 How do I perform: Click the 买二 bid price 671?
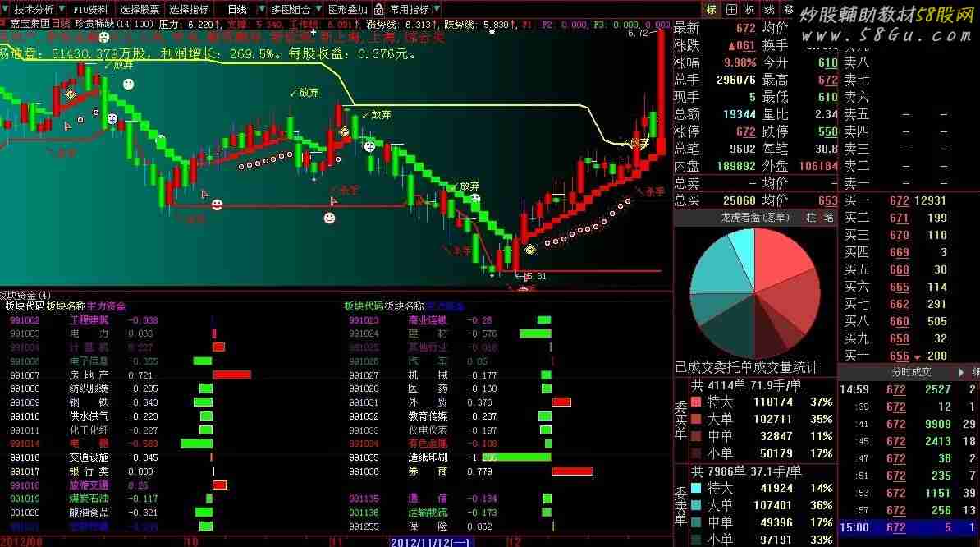click(900, 218)
